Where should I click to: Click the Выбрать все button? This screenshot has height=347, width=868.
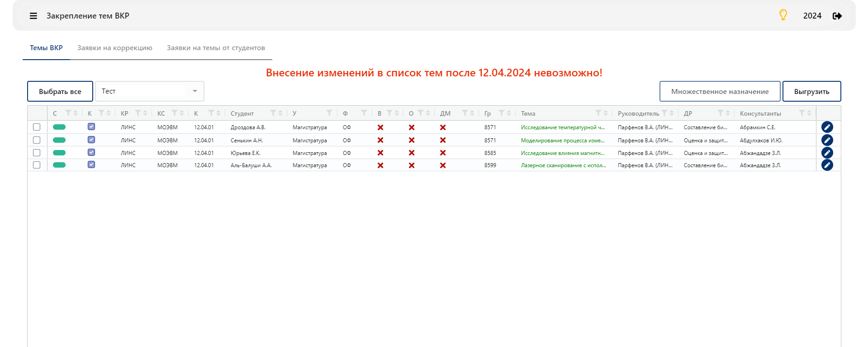60,91
